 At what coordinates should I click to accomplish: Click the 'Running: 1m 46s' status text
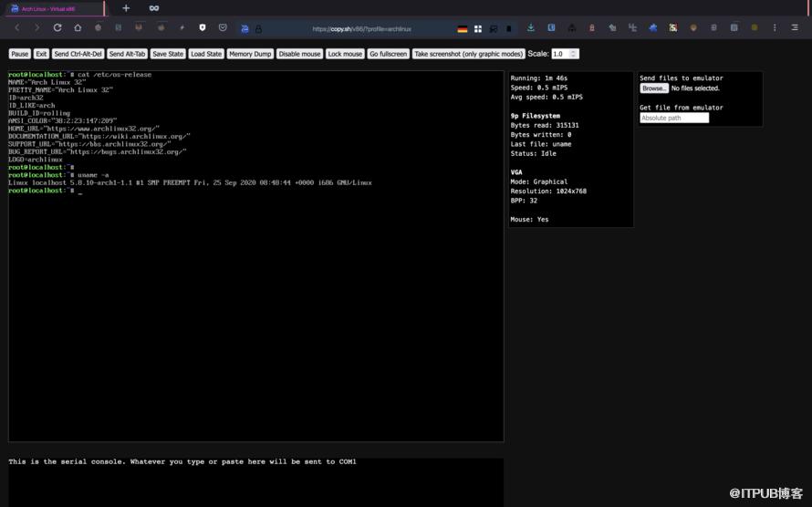tap(538, 78)
